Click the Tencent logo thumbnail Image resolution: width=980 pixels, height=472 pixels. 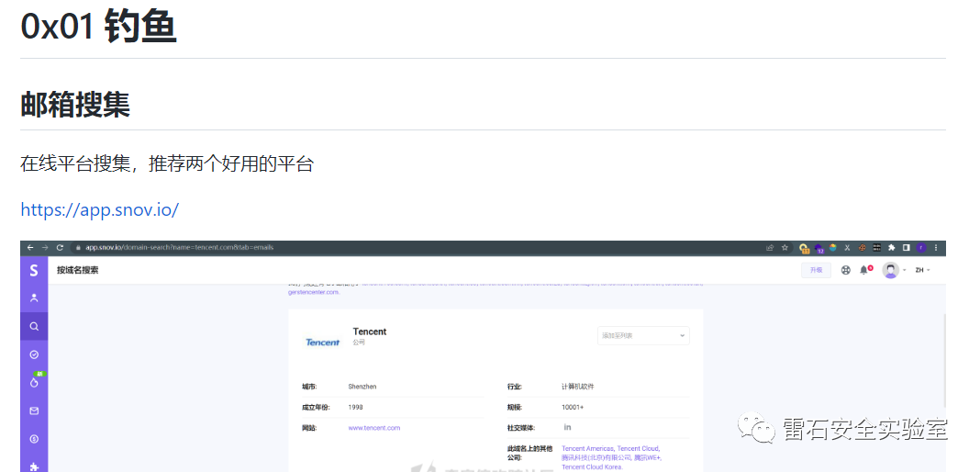pyautogui.click(x=322, y=342)
